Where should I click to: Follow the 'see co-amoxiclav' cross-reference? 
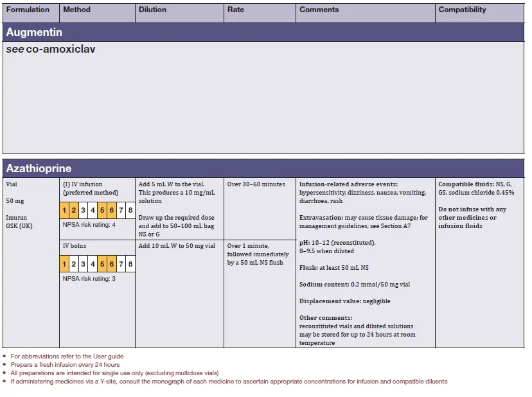coord(51,49)
